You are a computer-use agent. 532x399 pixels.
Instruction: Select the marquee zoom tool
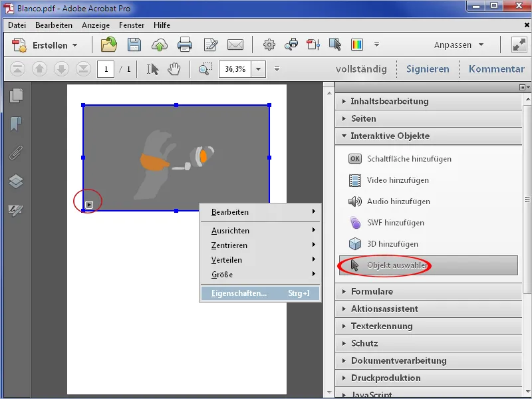205,69
